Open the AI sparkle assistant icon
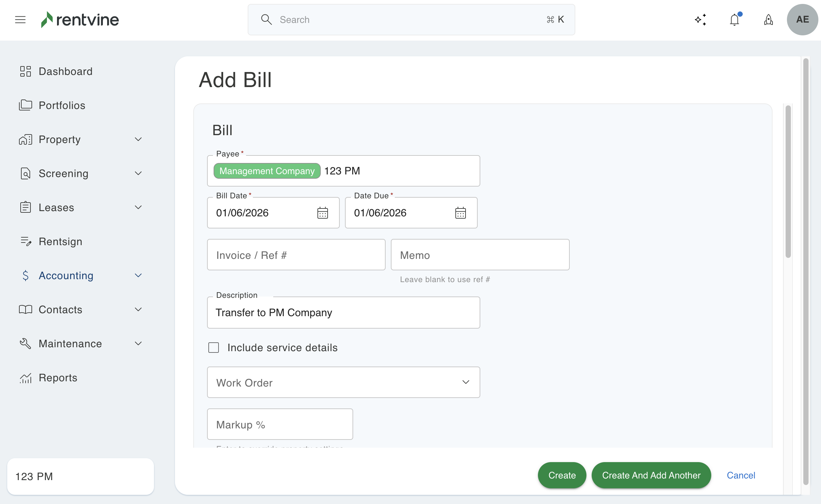821x504 pixels. pos(700,20)
